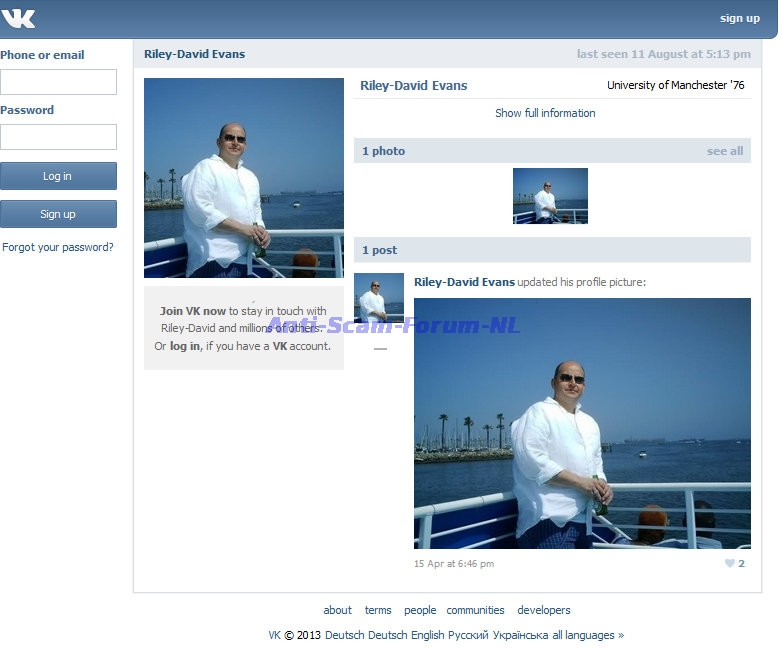Open Forgot your password link

(x=58, y=247)
